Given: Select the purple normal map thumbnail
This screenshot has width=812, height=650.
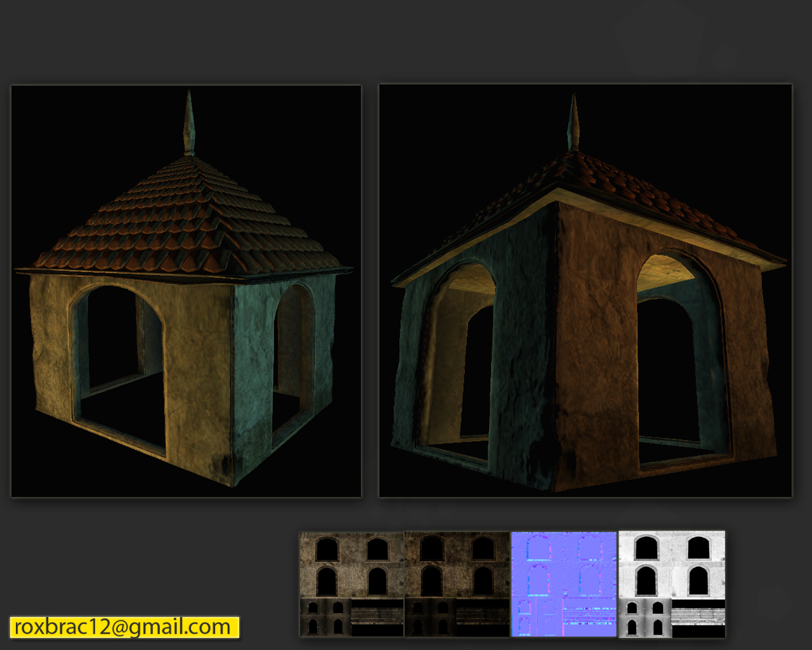Looking at the screenshot, I should (564, 584).
